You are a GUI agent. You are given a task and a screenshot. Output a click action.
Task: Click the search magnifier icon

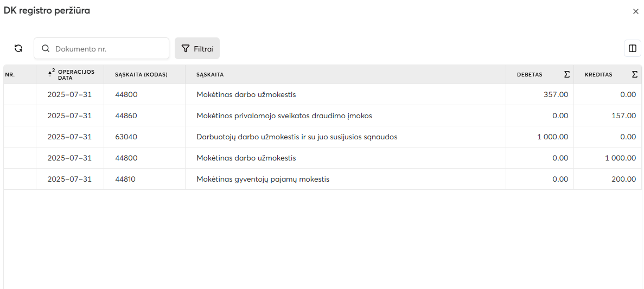tap(46, 48)
